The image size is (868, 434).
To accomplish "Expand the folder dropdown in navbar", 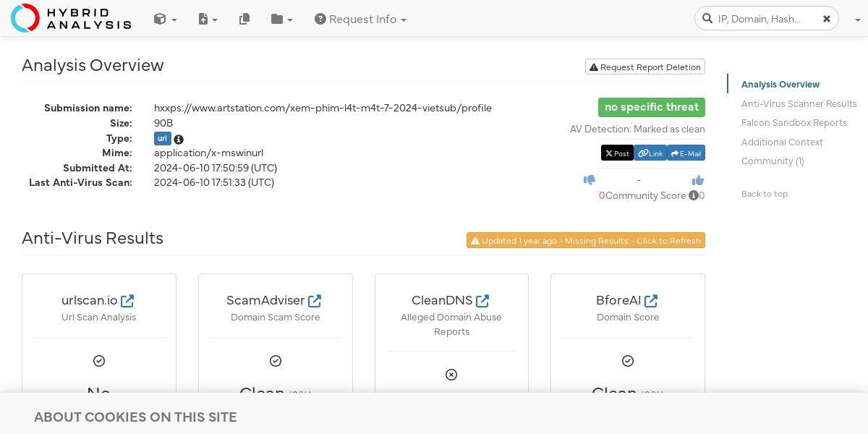I will (281, 20).
